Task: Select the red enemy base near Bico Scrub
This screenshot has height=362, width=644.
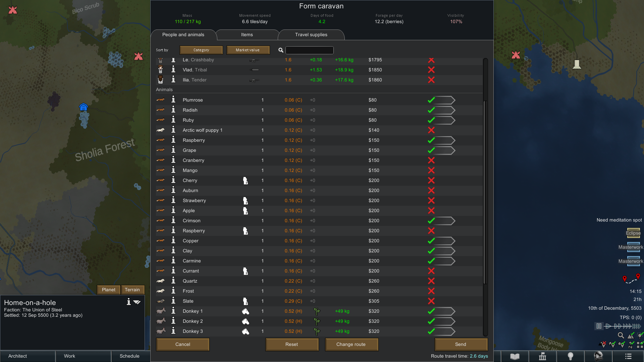Action: click(12, 10)
